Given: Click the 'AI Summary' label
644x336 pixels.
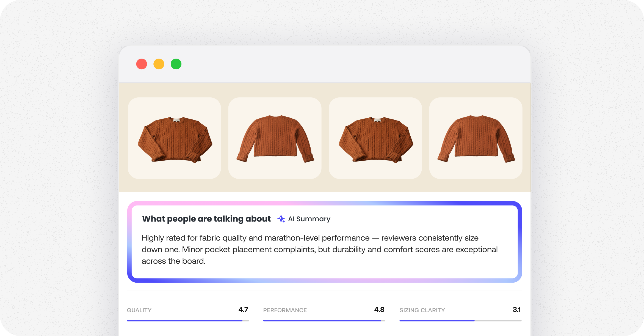Looking at the screenshot, I should [309, 219].
